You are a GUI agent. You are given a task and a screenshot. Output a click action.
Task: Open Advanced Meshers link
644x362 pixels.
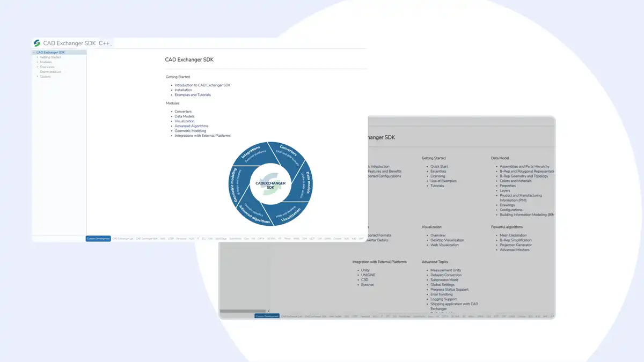click(515, 250)
